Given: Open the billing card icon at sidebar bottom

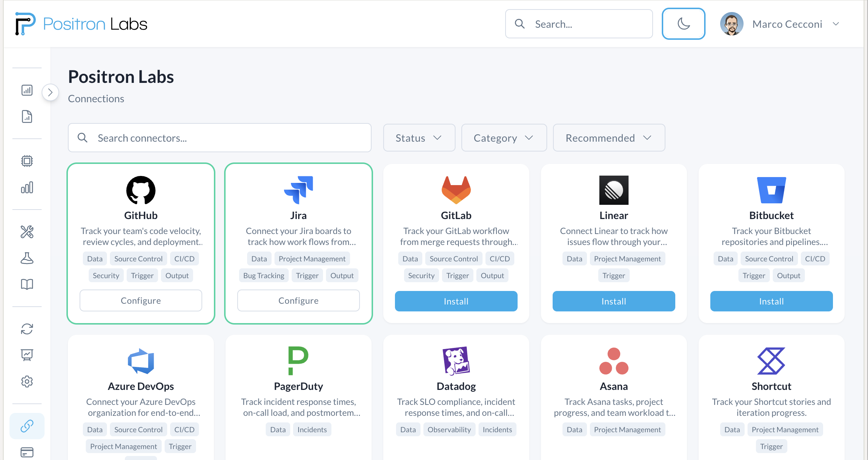Looking at the screenshot, I should [27, 452].
